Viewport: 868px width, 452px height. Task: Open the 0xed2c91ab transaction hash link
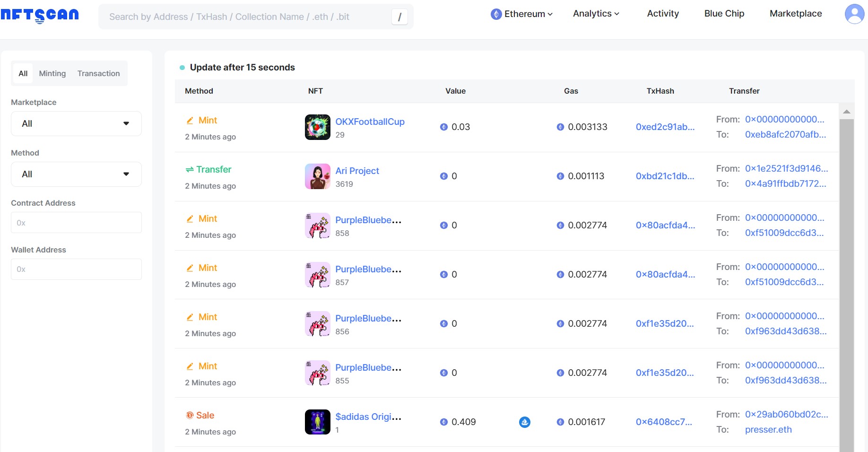pyautogui.click(x=665, y=127)
